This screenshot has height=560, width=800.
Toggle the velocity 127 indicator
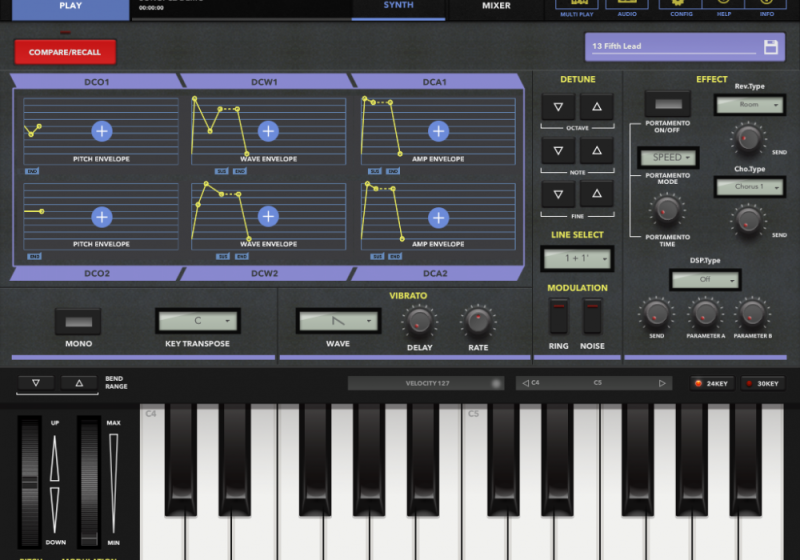426,383
